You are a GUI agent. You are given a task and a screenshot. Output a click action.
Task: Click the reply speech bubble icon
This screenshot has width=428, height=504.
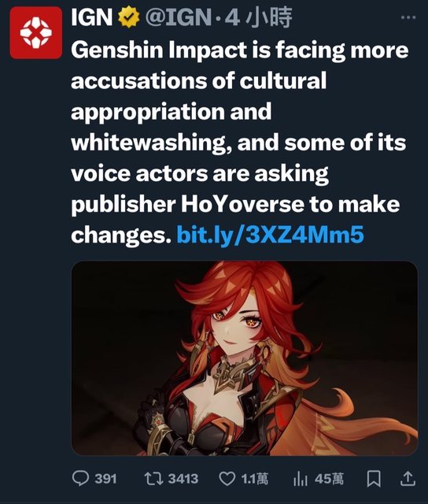80,478
